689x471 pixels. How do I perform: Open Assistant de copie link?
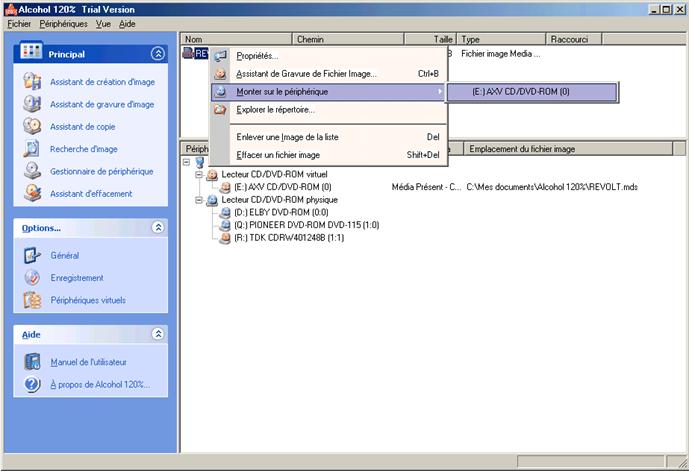tap(83, 127)
